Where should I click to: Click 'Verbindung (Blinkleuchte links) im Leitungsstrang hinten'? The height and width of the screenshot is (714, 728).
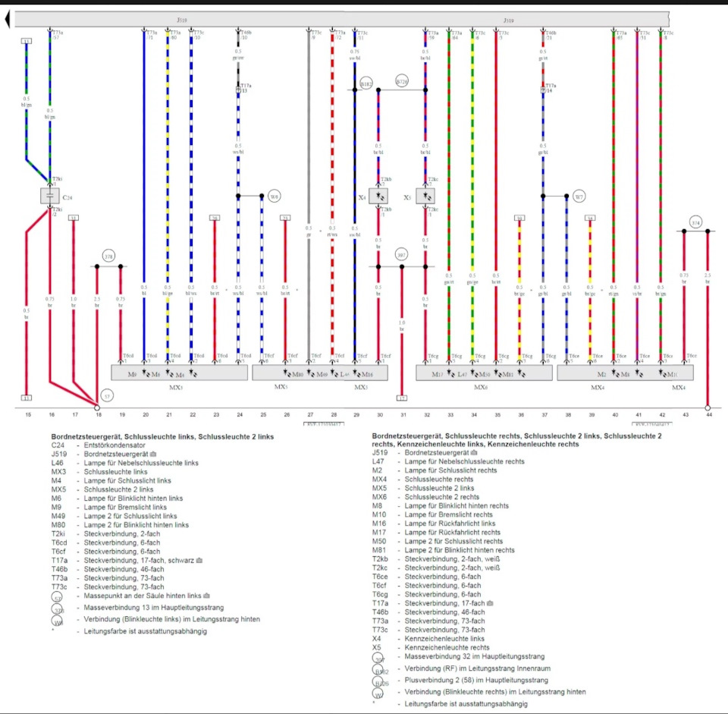pyautogui.click(x=172, y=619)
